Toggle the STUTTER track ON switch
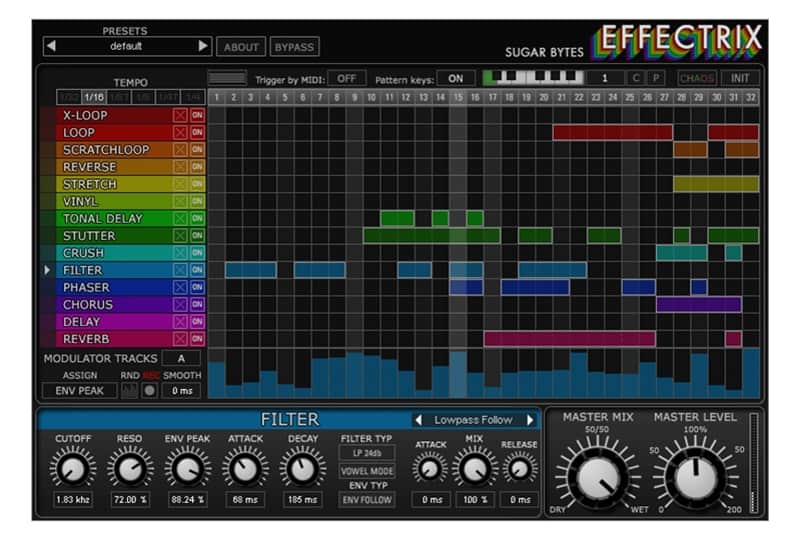Image resolution: width=800 pixels, height=533 pixels. point(197,236)
